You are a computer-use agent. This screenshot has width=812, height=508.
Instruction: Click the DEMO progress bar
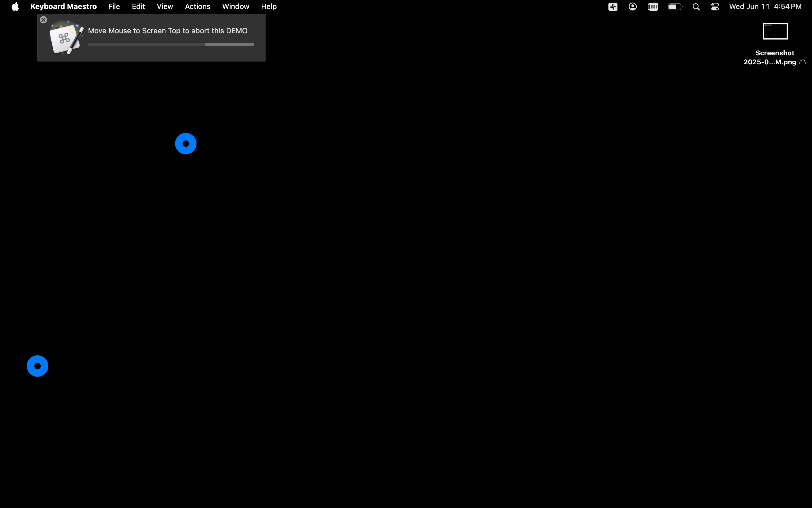171,45
